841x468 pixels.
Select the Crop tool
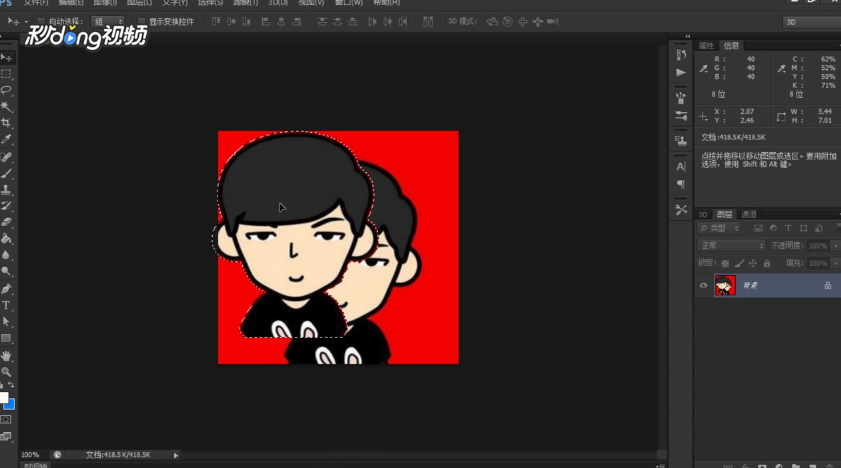(x=6, y=123)
